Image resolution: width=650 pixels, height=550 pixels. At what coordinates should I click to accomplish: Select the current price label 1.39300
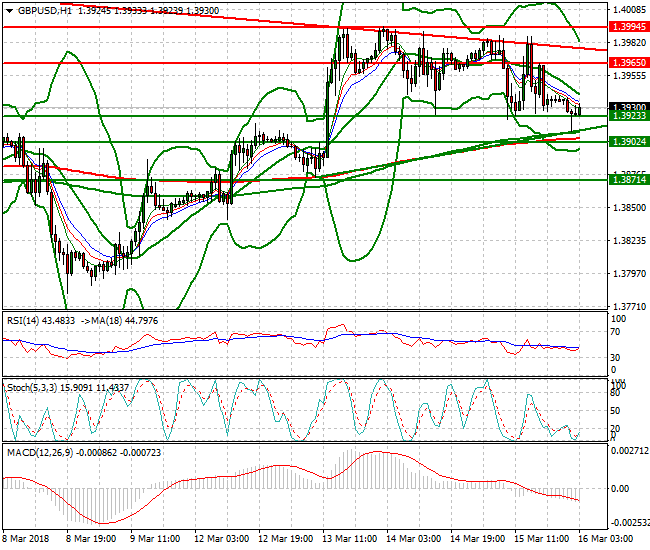pyautogui.click(x=629, y=107)
